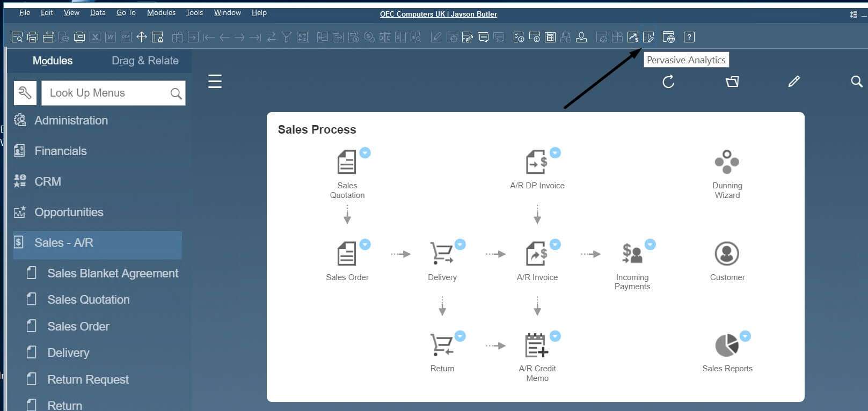This screenshot has height=411, width=868.
Task: Go to last data record arrow
Action: (x=256, y=37)
